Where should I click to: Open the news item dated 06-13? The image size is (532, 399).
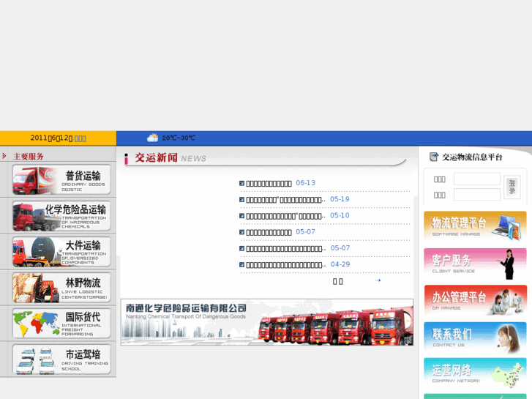click(x=269, y=183)
